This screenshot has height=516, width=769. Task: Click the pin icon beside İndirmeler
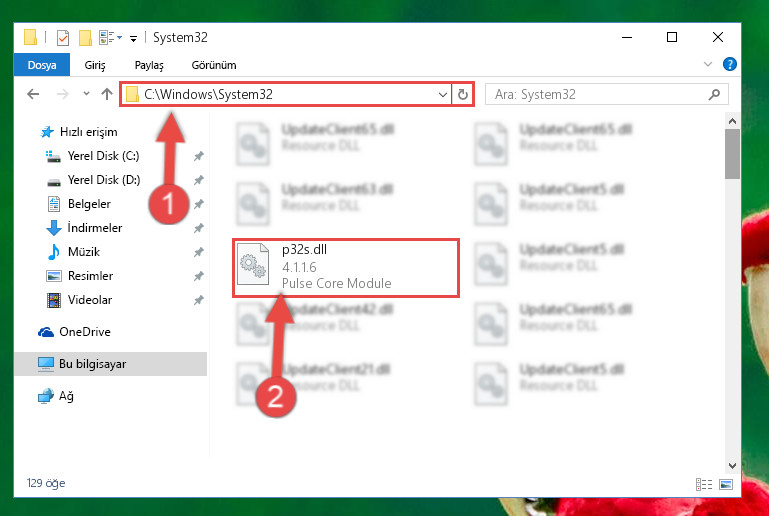pos(198,229)
